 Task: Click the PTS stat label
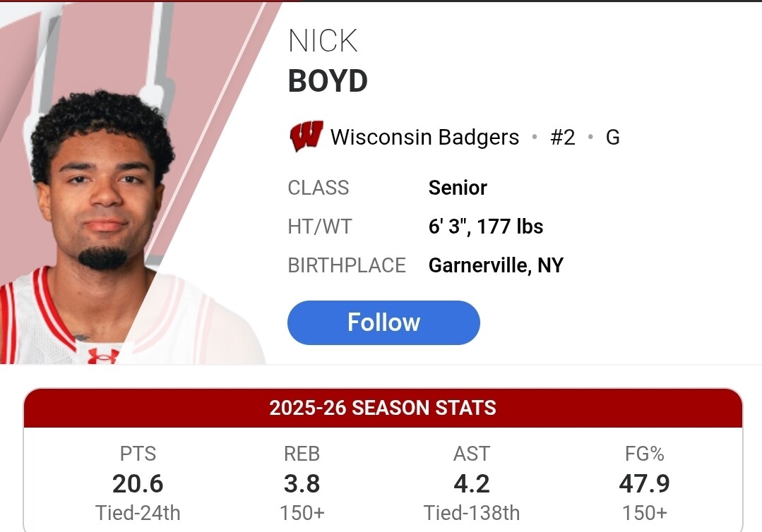(x=138, y=454)
